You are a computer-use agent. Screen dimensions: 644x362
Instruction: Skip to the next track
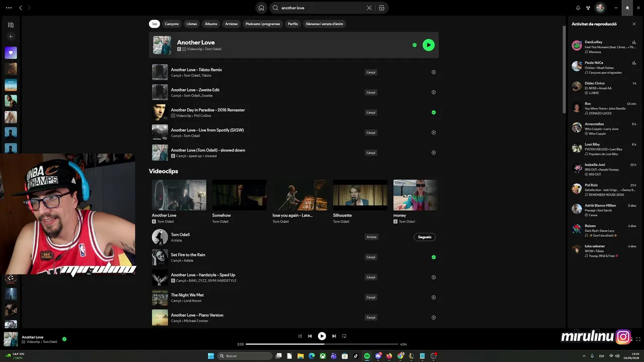334,336
